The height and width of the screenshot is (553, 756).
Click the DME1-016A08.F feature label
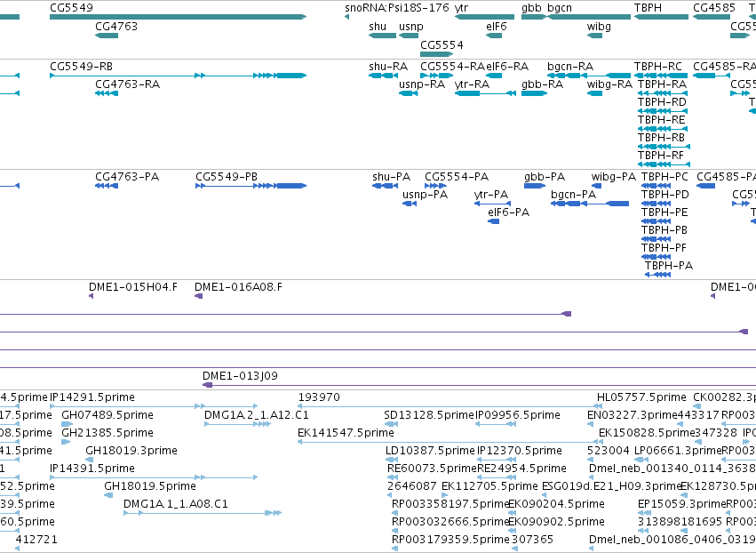pos(238,287)
